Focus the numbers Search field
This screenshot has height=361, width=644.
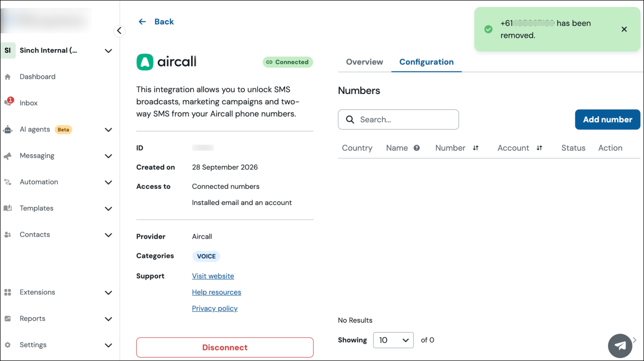[398, 119]
